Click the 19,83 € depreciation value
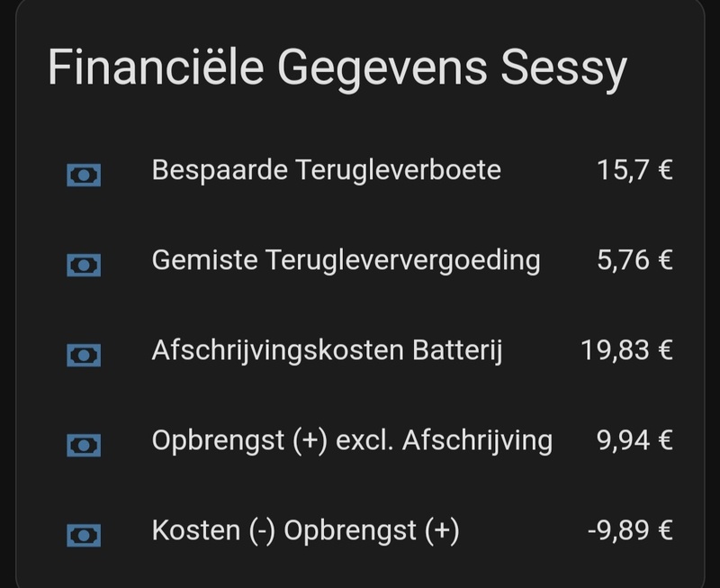The image size is (720, 588). point(626,350)
